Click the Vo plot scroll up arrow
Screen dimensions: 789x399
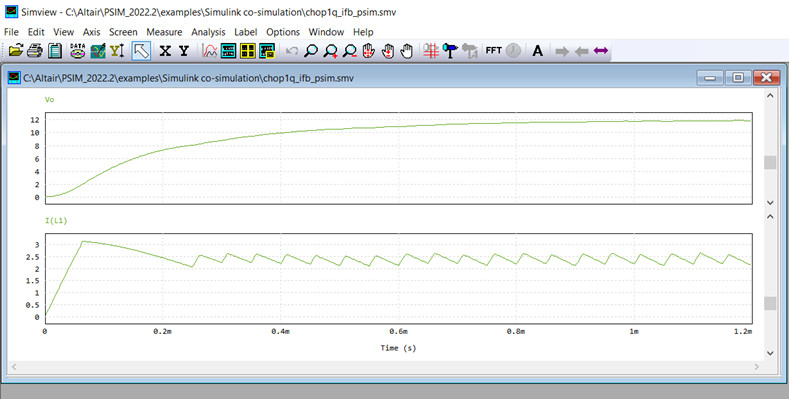[x=770, y=95]
